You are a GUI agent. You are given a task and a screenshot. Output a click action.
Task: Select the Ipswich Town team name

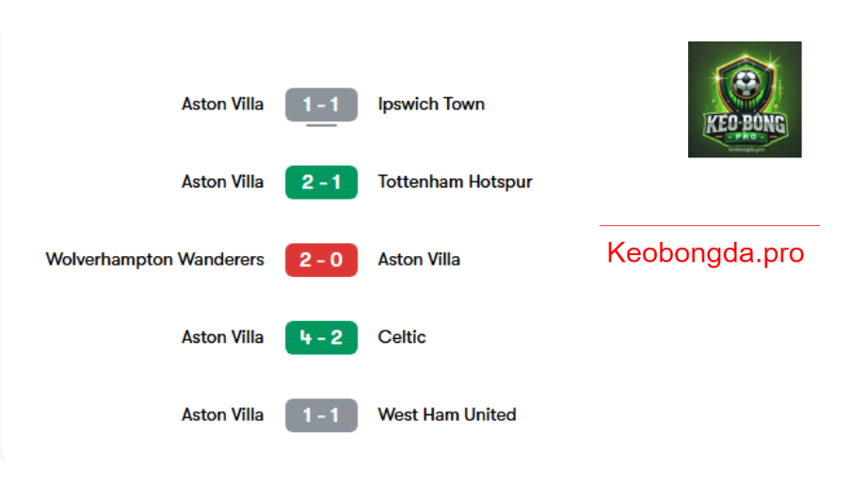coord(430,105)
